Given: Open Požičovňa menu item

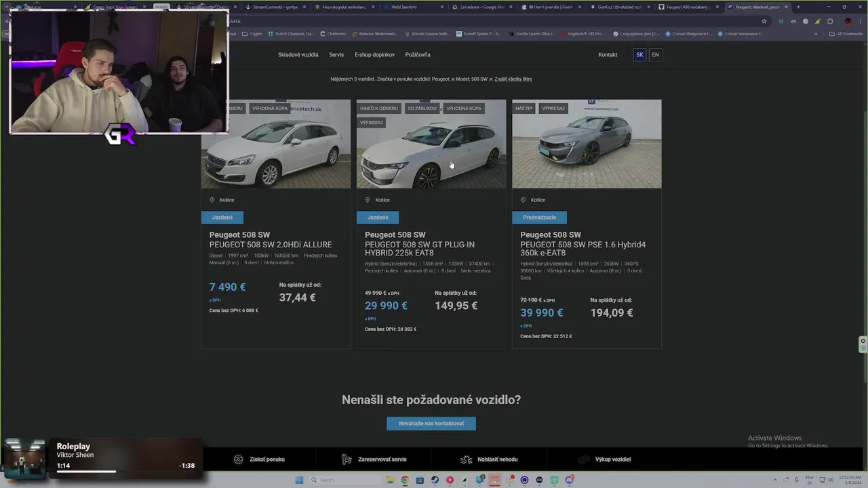Looking at the screenshot, I should (418, 55).
